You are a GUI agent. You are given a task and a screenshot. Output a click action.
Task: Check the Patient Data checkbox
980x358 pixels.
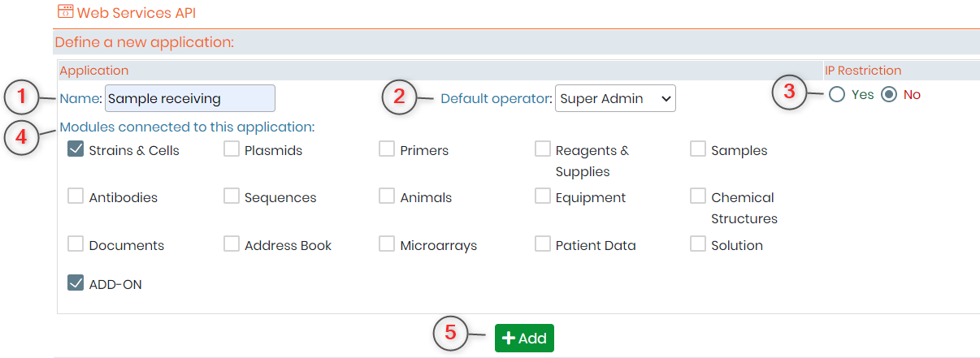click(543, 244)
